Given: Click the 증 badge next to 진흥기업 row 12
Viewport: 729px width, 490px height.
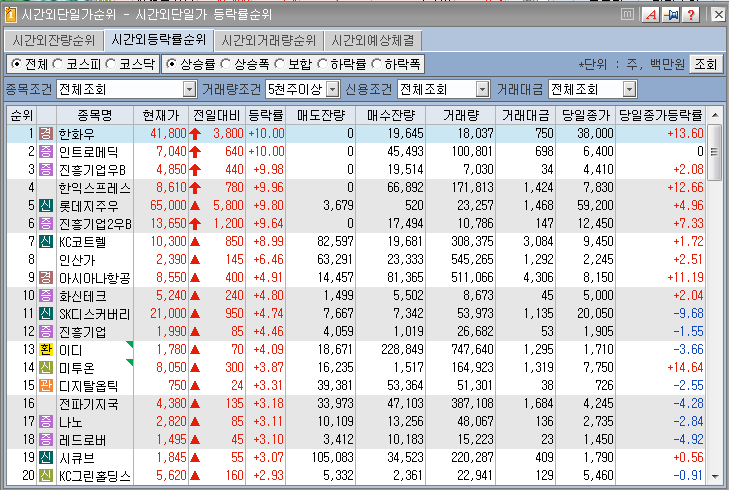Looking at the screenshot, I should pyautogui.click(x=46, y=331).
